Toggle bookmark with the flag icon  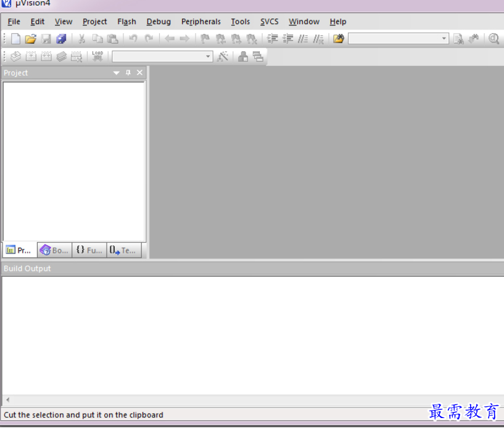coord(205,39)
